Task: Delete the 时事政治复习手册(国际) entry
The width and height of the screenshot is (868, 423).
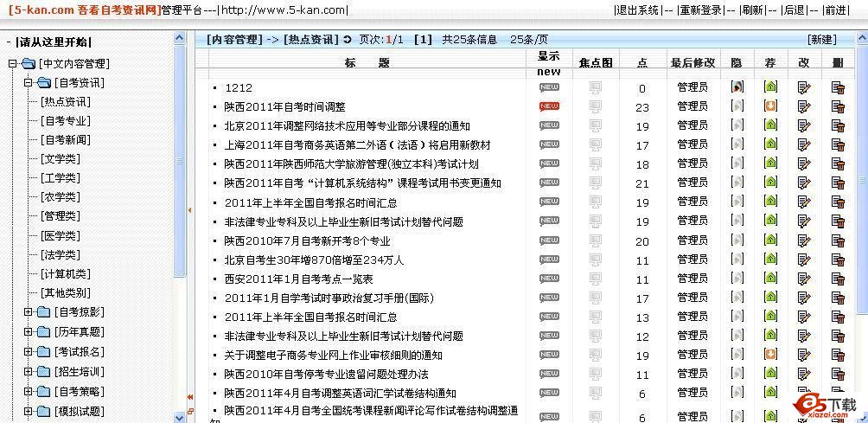Action: (x=838, y=298)
